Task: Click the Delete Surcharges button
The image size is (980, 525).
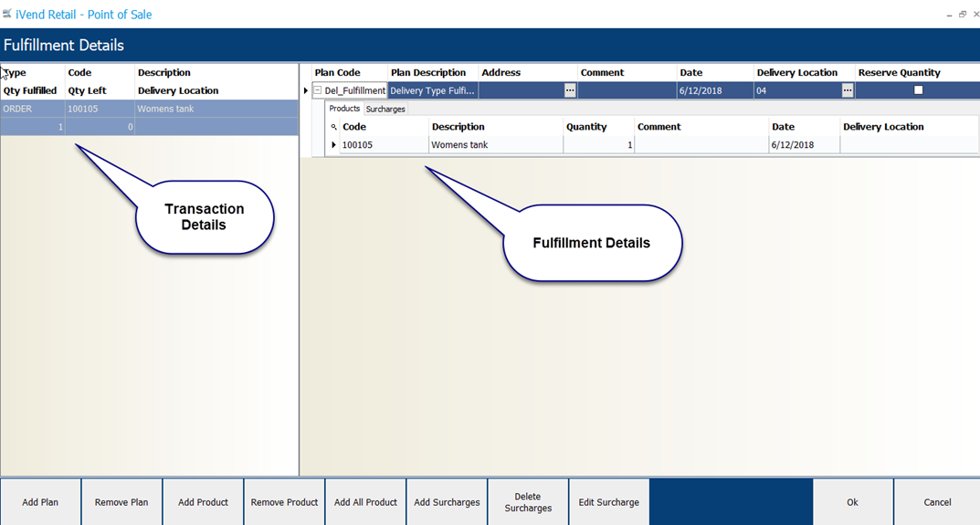Action: point(528,502)
